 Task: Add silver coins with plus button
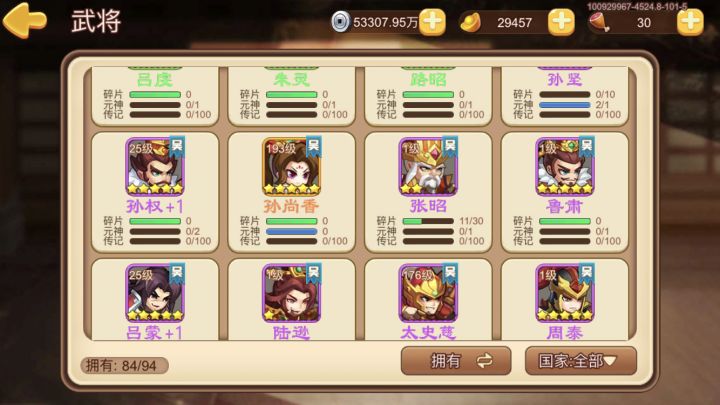pyautogui.click(x=432, y=22)
